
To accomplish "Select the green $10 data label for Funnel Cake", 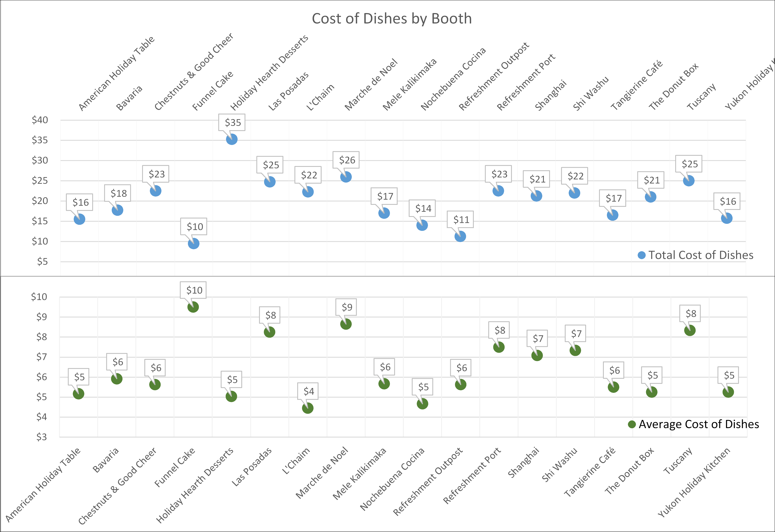I will [193, 290].
